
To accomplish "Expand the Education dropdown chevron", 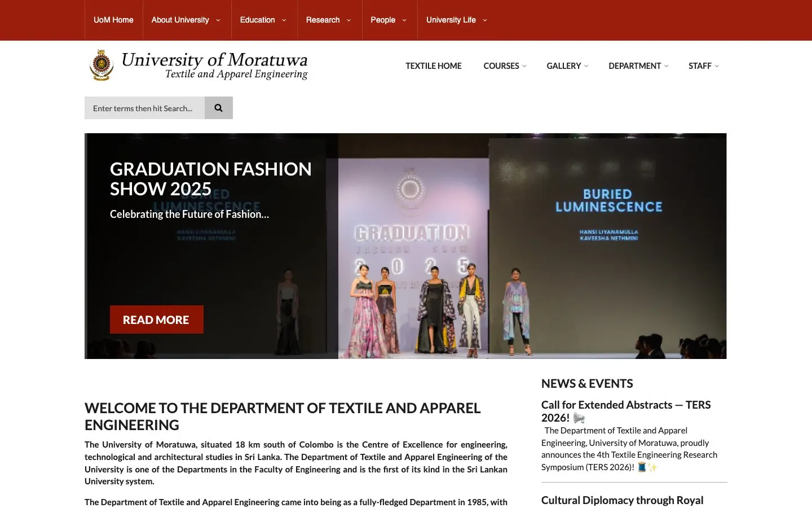I will (x=284, y=20).
